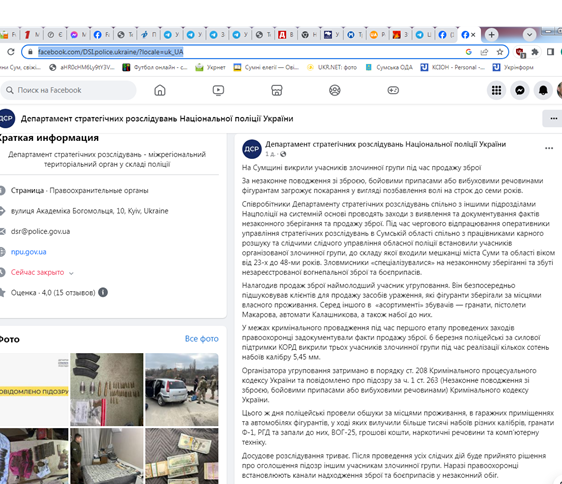This screenshot has width=562, height=484.
Task: Reload the page with refresh button
Action: (x=11, y=52)
